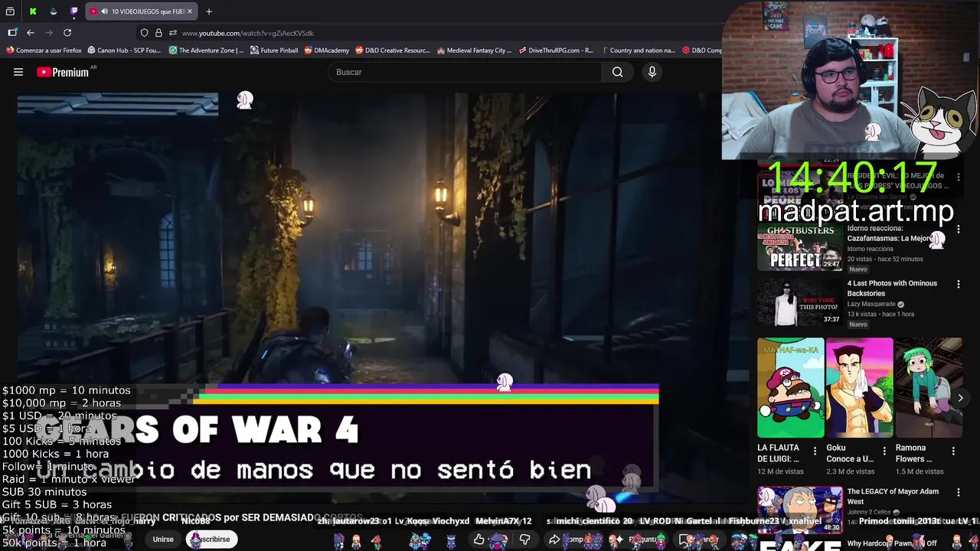Image resolution: width=980 pixels, height=551 pixels.
Task: Select the 10 VIDEOJUEGOS YouTube tab
Action: coord(140,11)
